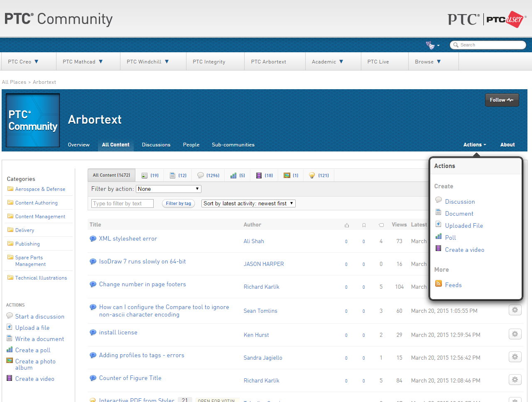Open author Ali Shah's profile
This screenshot has height=402, width=532.
pyautogui.click(x=254, y=241)
